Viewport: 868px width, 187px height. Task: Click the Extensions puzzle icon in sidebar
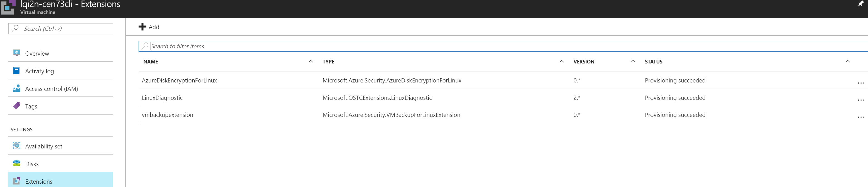click(16, 181)
